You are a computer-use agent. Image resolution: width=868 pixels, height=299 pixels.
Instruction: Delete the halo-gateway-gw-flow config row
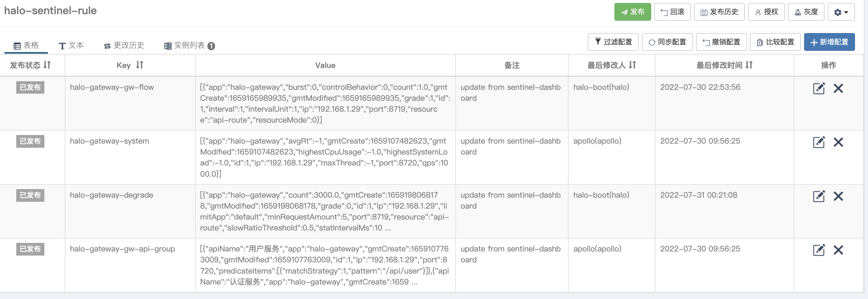(838, 88)
